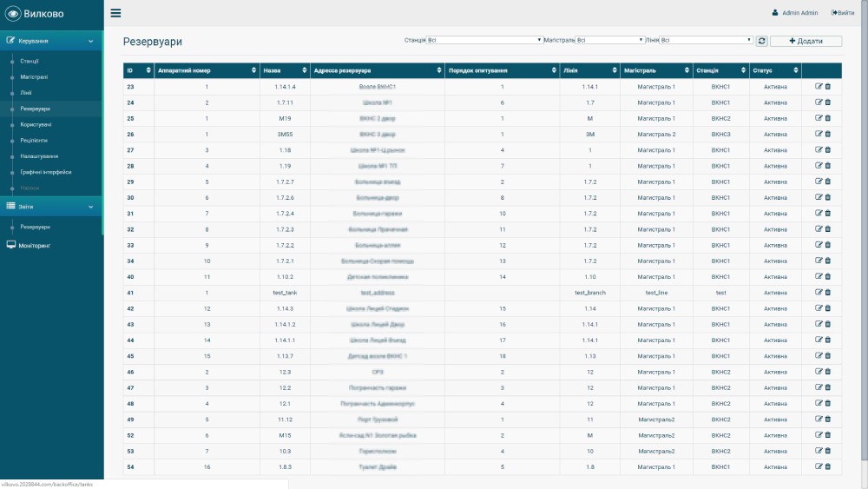The height and width of the screenshot is (489, 868).
Task: Delete the test_tank row
Action: click(827, 293)
